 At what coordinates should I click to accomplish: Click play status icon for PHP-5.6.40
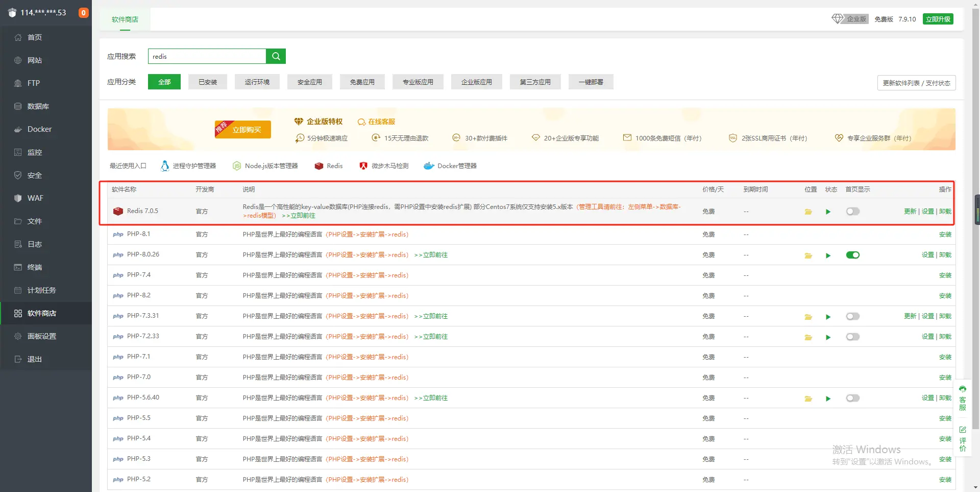click(x=828, y=399)
